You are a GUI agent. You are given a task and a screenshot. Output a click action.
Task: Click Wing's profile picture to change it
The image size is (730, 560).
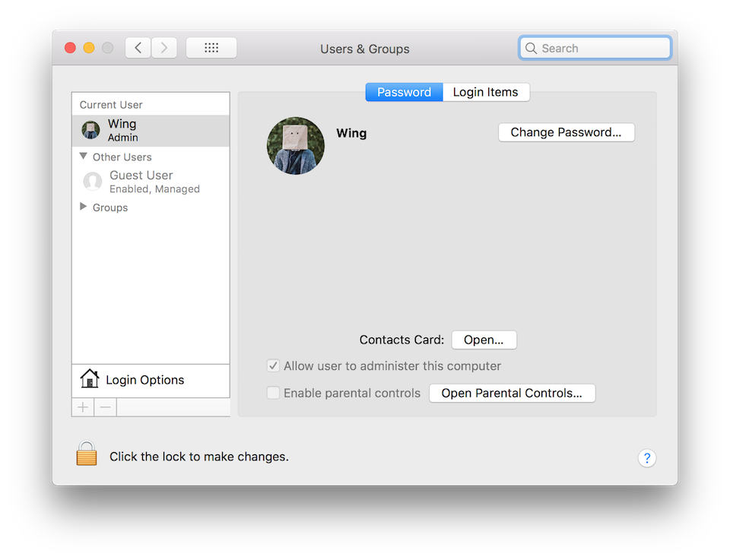point(295,145)
